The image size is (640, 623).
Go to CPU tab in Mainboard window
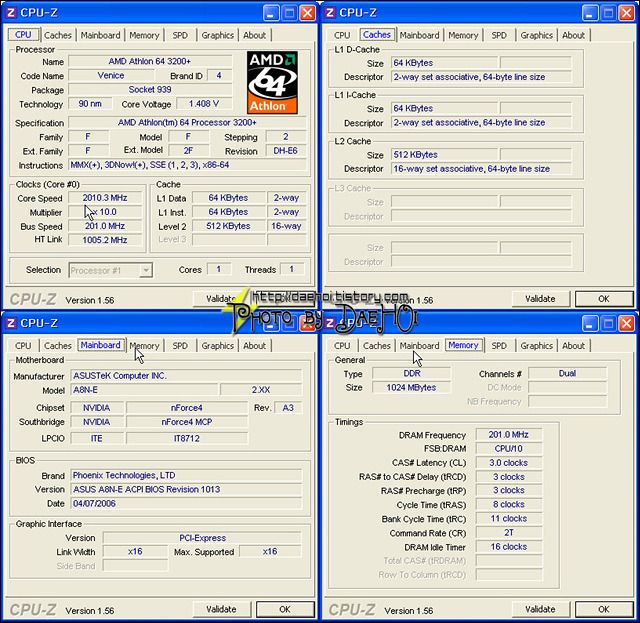23,346
